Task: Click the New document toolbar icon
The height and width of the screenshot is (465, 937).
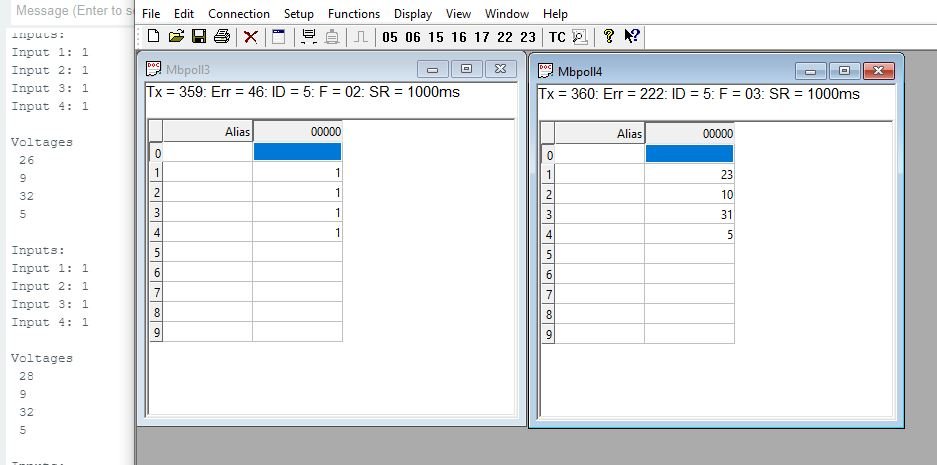Action: (153, 37)
